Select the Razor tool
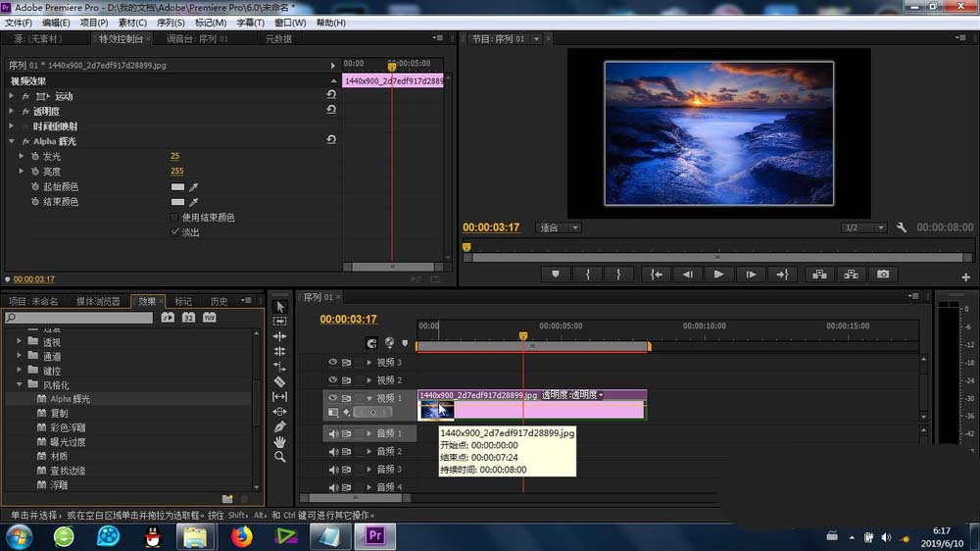The height and width of the screenshot is (551, 980). pos(280,381)
